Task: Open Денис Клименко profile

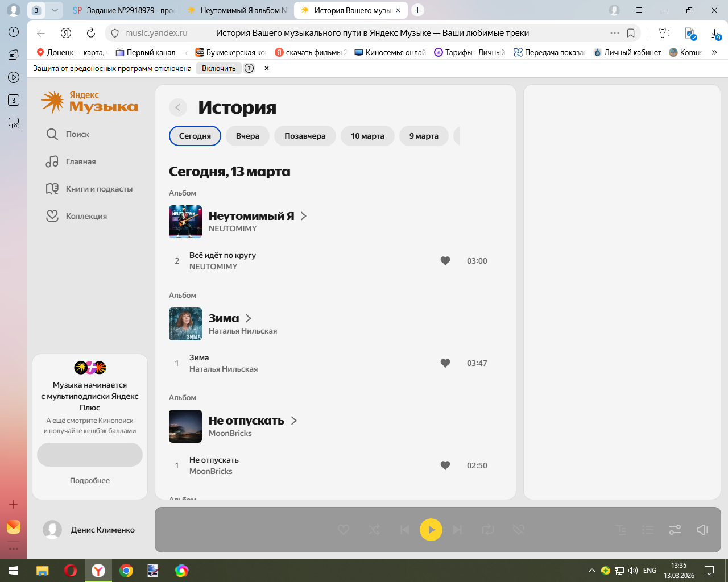Action: [89, 530]
